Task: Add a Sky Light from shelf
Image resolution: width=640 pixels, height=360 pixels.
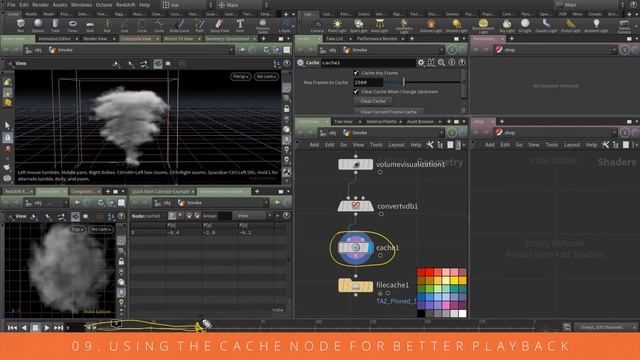Action: coord(507,25)
